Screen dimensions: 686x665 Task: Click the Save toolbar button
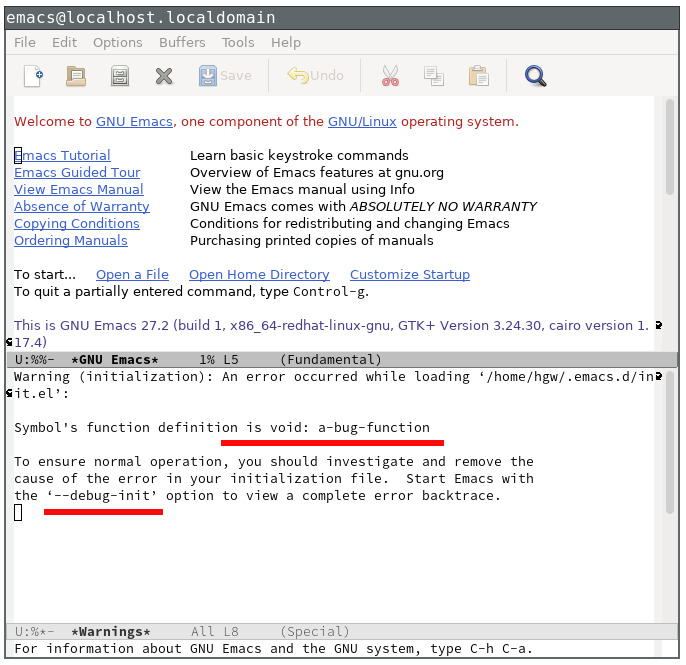click(x=225, y=76)
